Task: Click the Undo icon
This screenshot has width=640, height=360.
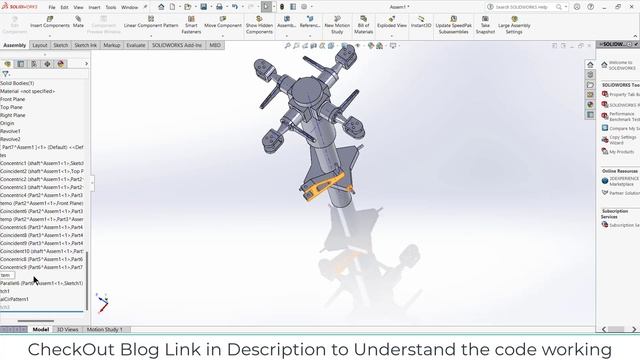Action: pos(235,7)
